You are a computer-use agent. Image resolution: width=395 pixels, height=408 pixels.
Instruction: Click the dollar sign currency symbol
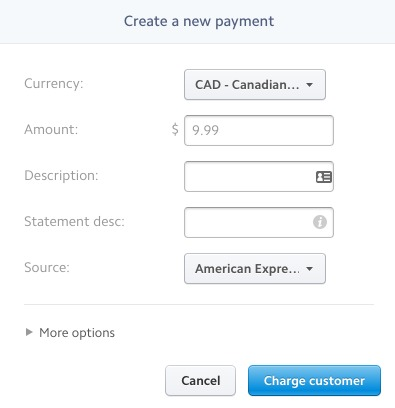[x=175, y=129]
